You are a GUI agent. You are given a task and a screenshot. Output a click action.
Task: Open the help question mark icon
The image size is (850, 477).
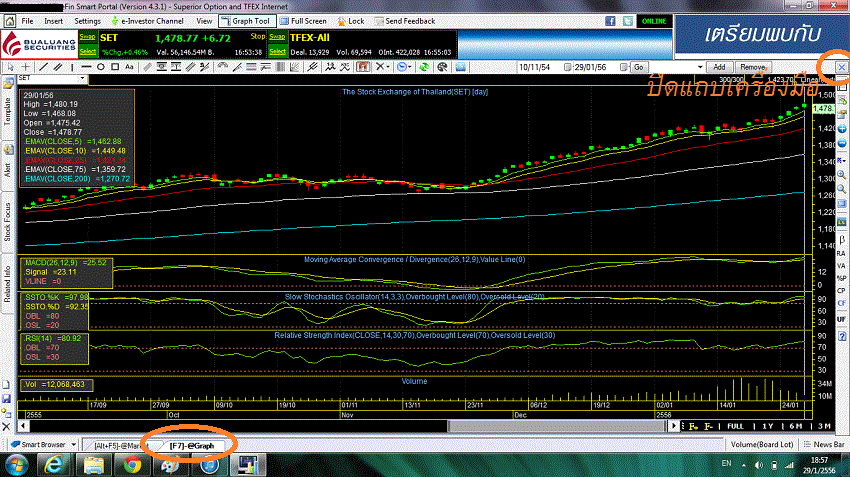pos(842,336)
